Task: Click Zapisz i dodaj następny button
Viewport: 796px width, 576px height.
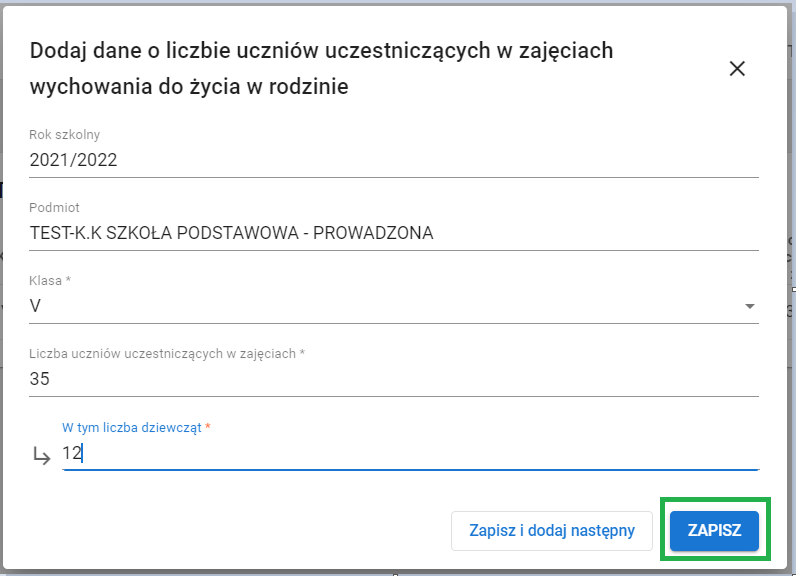Action: (552, 531)
